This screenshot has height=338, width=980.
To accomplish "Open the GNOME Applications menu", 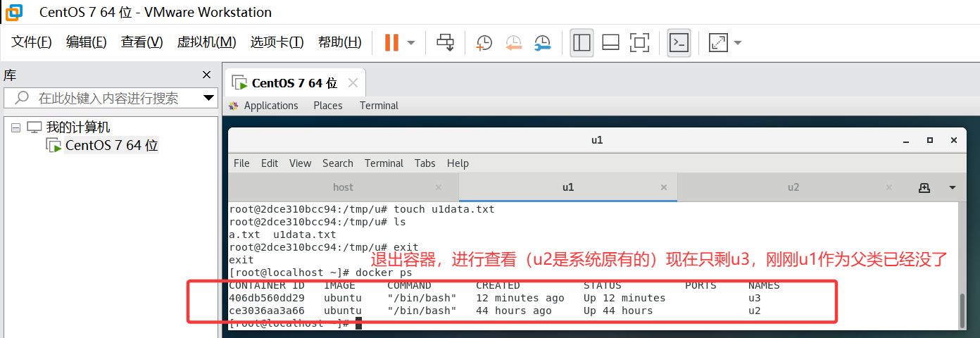I will pyautogui.click(x=271, y=106).
